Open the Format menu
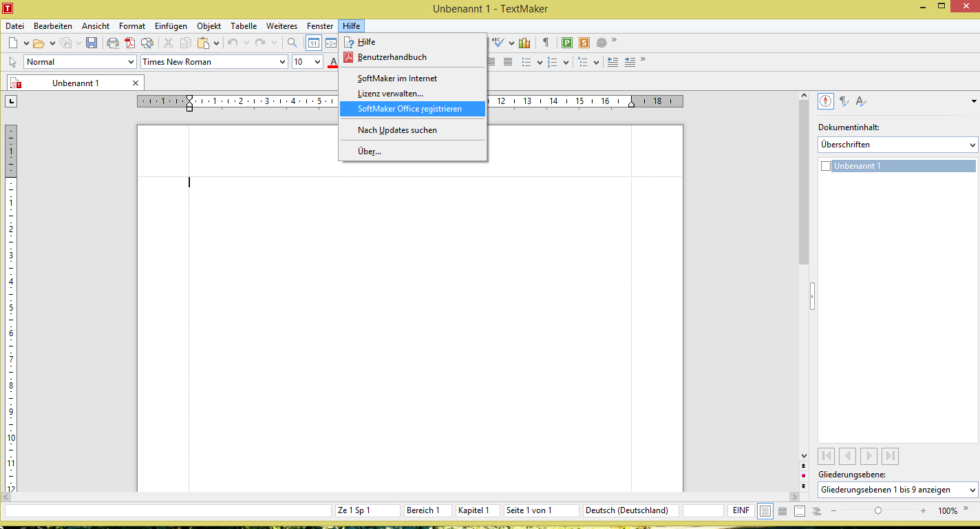The height and width of the screenshot is (529, 980). (132, 26)
